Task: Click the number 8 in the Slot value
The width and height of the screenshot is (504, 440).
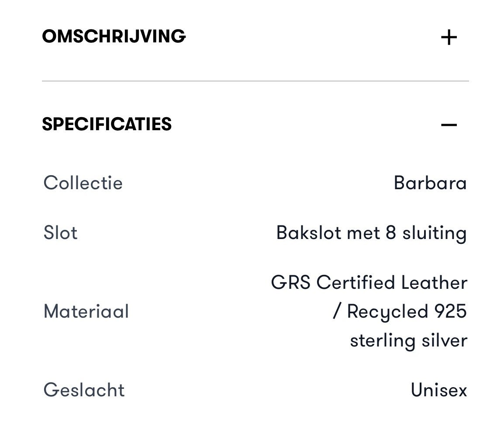Action: pos(390,233)
